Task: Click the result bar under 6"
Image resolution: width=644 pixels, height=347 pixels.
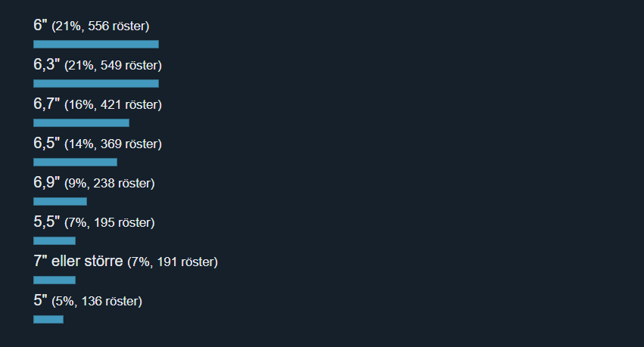Action: (x=96, y=45)
